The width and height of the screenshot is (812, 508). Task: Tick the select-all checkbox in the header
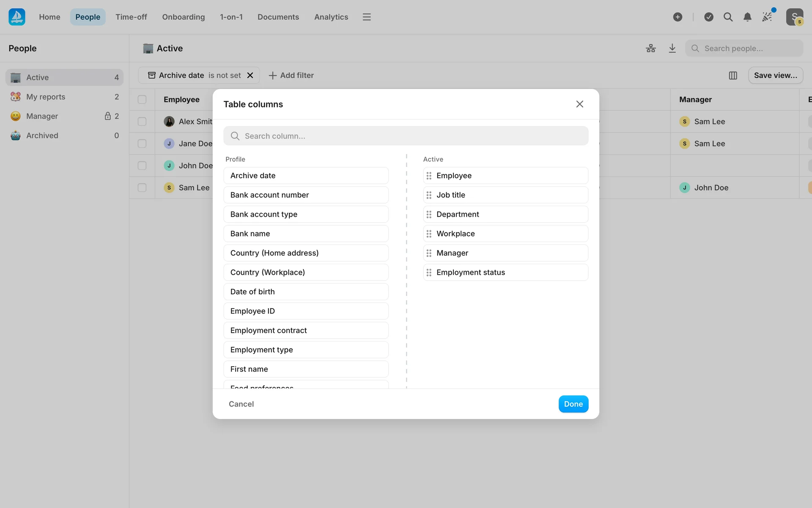[142, 99]
